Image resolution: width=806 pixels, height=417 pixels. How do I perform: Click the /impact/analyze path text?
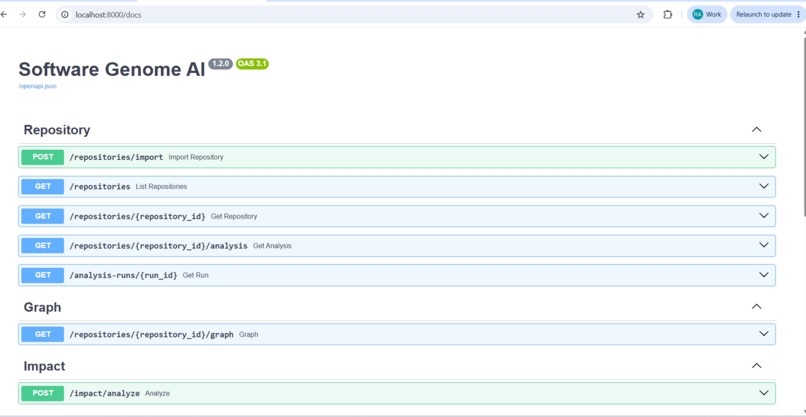coord(104,393)
